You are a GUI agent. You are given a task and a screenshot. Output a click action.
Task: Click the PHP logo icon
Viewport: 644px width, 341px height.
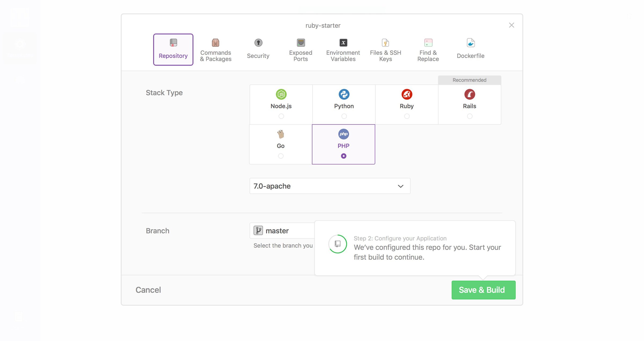(x=343, y=134)
